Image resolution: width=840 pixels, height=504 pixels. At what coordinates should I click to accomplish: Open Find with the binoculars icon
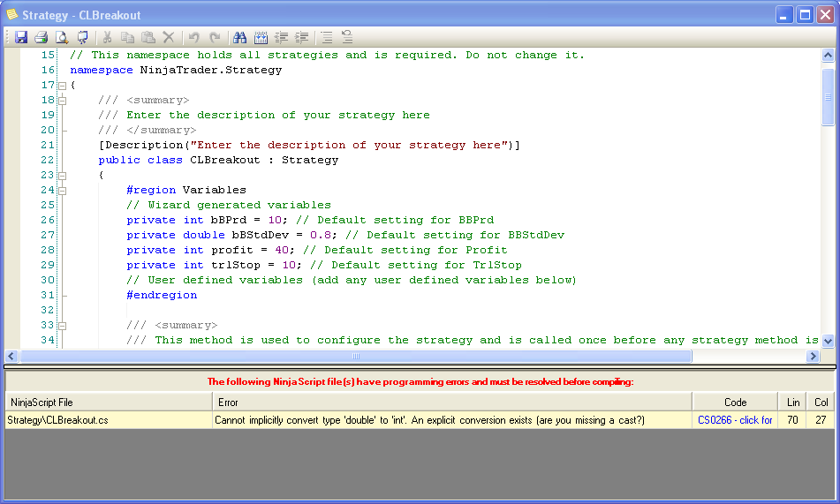click(239, 37)
